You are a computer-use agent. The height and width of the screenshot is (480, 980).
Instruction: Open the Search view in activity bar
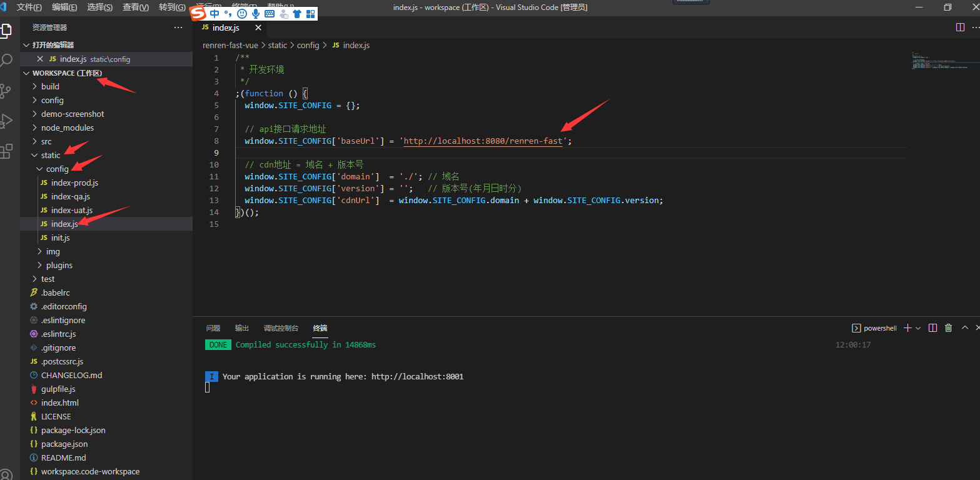click(6, 61)
